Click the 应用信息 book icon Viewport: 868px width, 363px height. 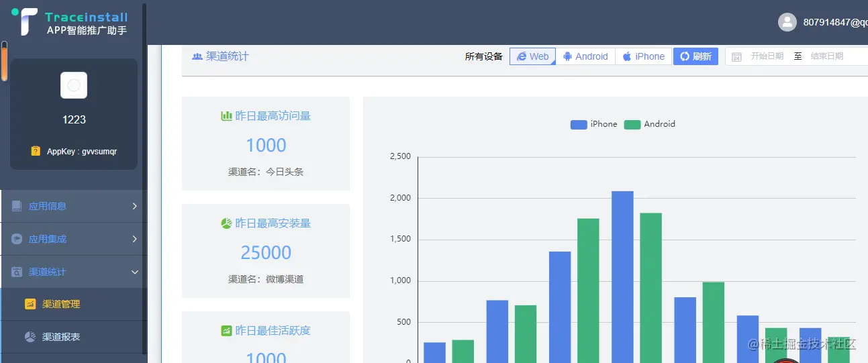click(x=17, y=206)
